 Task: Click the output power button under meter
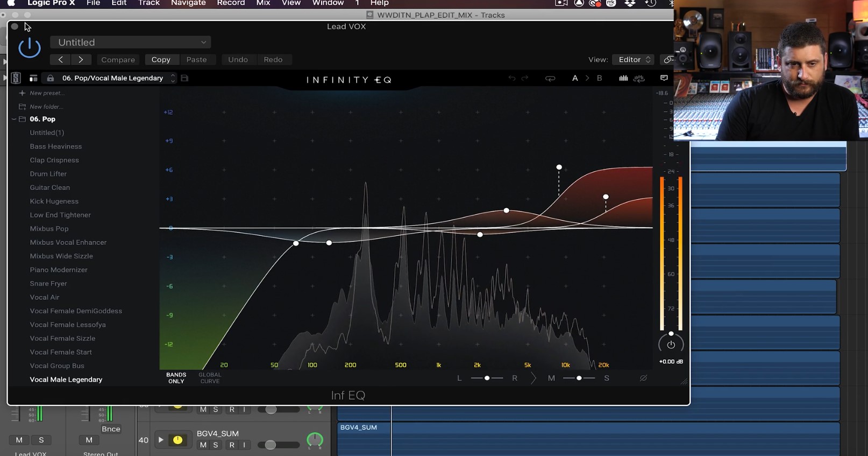click(x=671, y=345)
